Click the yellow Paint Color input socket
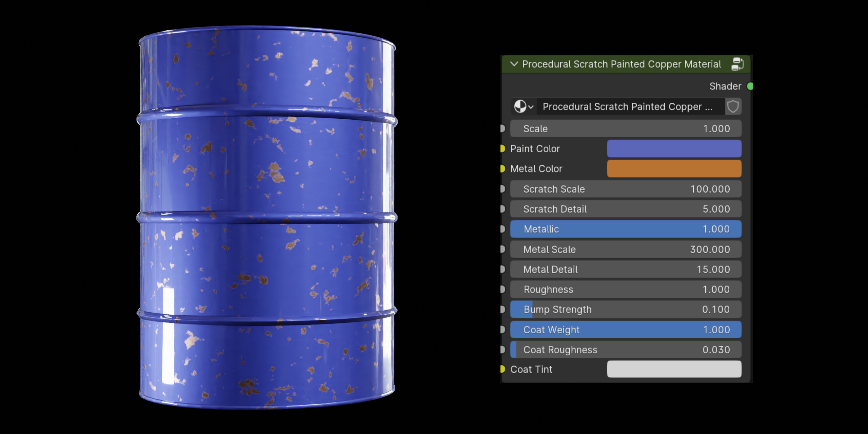Viewport: 868px width, 434px height. 502,149
